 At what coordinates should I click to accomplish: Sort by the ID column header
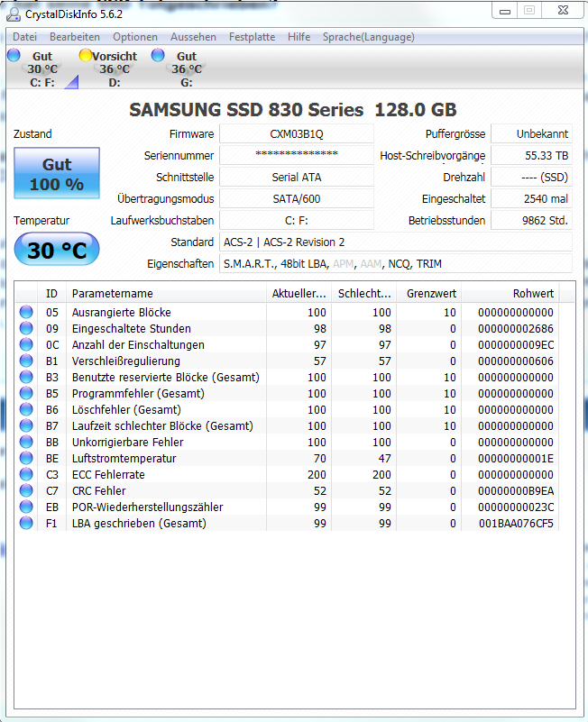[x=51, y=293]
